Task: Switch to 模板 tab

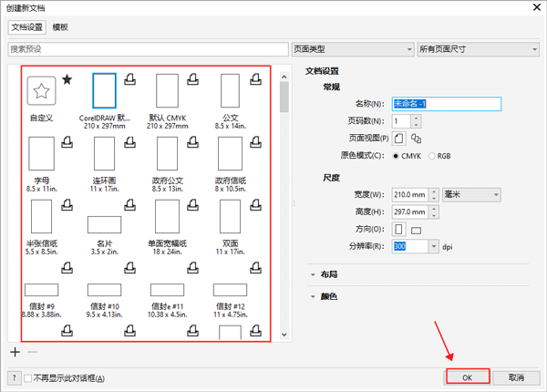Action: point(60,27)
